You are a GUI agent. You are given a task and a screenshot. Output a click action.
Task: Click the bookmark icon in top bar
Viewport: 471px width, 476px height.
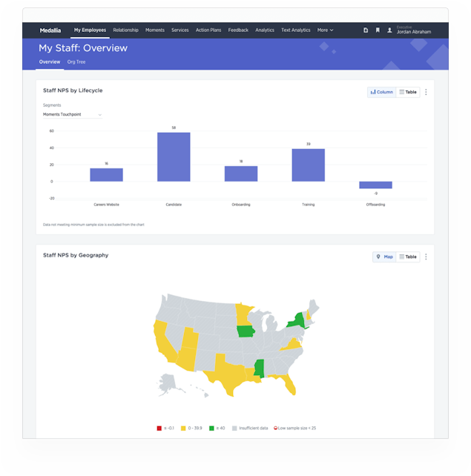tap(378, 30)
